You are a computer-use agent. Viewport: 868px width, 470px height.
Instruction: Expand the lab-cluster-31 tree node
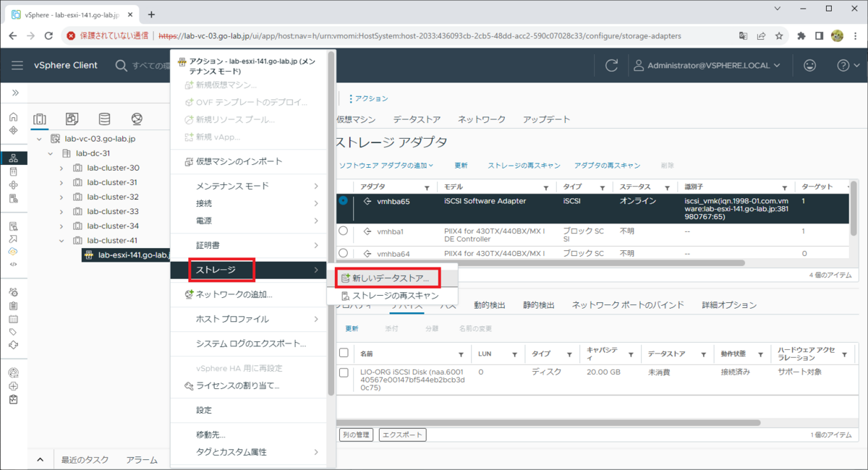[61, 182]
